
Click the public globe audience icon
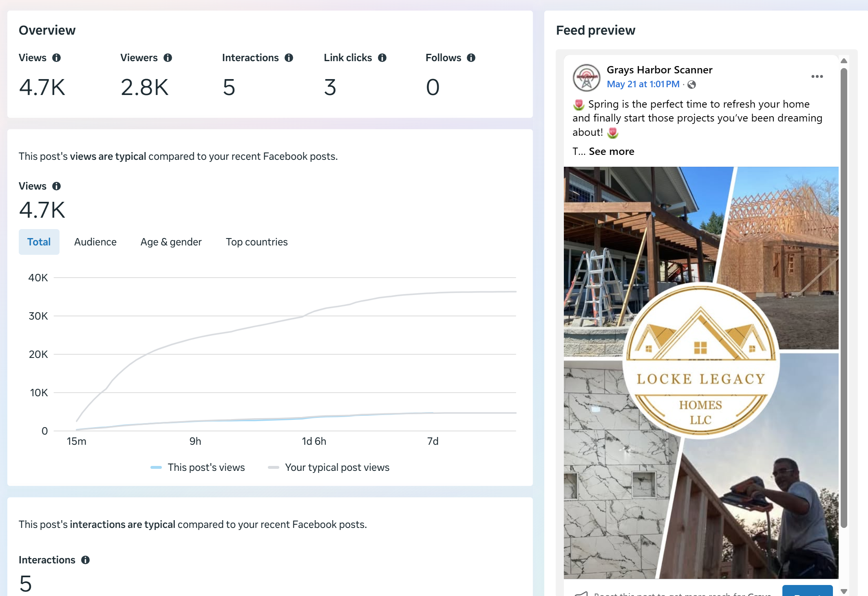point(691,85)
